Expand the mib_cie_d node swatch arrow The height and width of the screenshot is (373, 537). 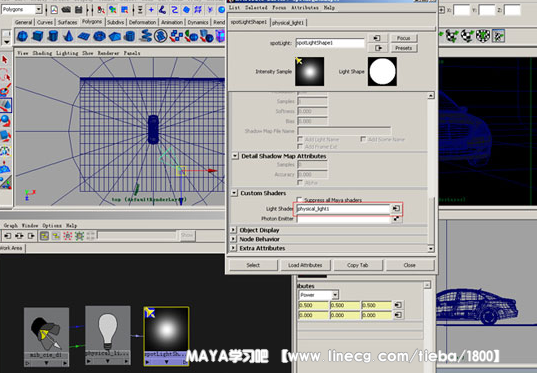pyautogui.click(x=46, y=362)
